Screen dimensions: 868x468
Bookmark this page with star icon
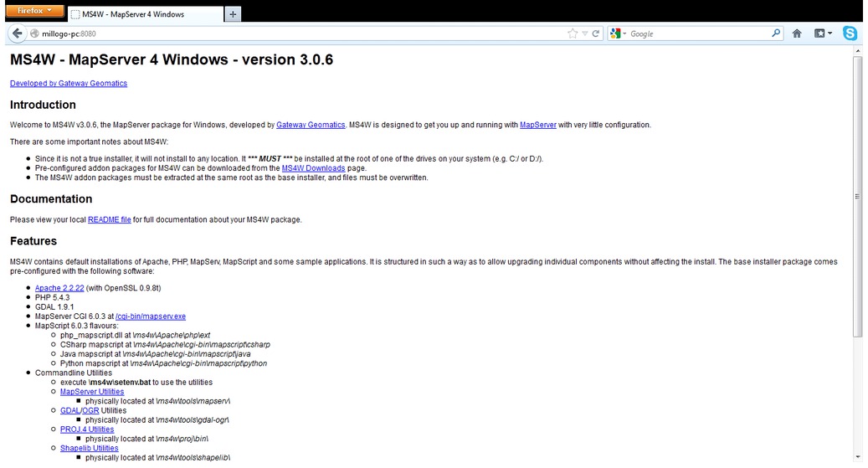click(573, 33)
